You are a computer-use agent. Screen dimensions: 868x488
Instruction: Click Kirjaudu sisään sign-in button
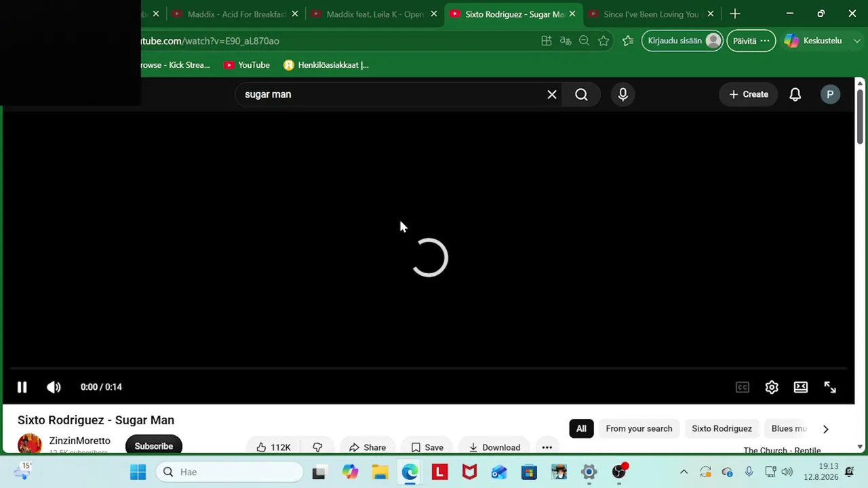click(x=684, y=41)
